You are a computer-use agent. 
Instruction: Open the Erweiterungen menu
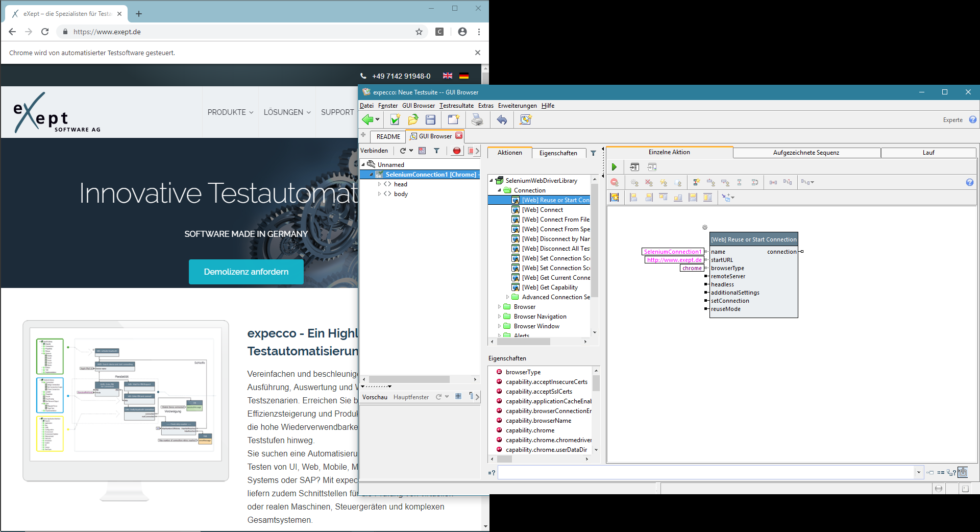[517, 106]
